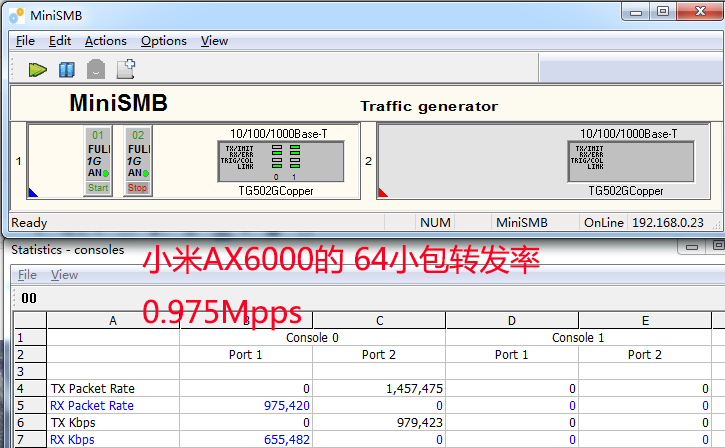Open File menu in Statistics window
Image resolution: width=725 pixels, height=448 pixels.
click(27, 275)
